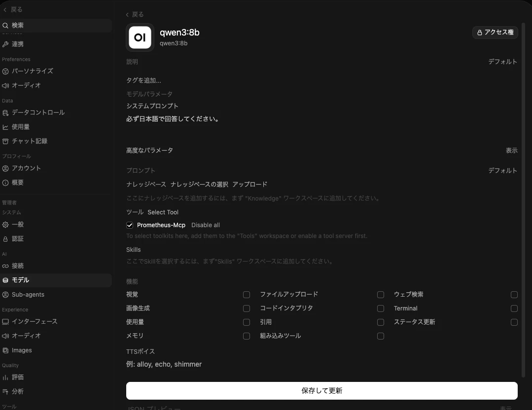
Task: Click the archive icon beside チャット記録
Action: point(5,141)
